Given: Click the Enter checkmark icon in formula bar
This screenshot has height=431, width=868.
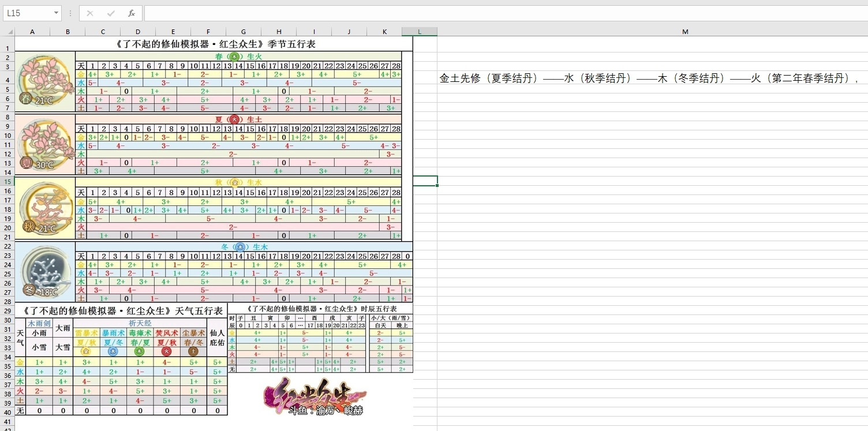Looking at the screenshot, I should pos(111,13).
